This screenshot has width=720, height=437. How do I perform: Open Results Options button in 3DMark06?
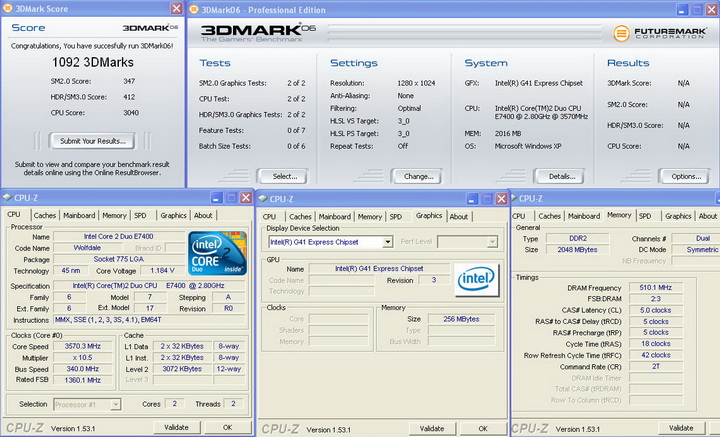click(x=686, y=176)
